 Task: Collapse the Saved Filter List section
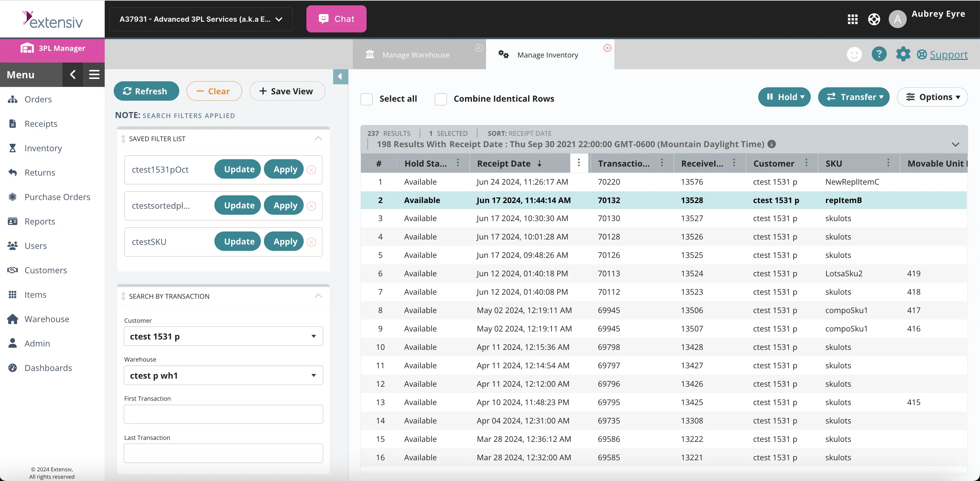tap(318, 138)
